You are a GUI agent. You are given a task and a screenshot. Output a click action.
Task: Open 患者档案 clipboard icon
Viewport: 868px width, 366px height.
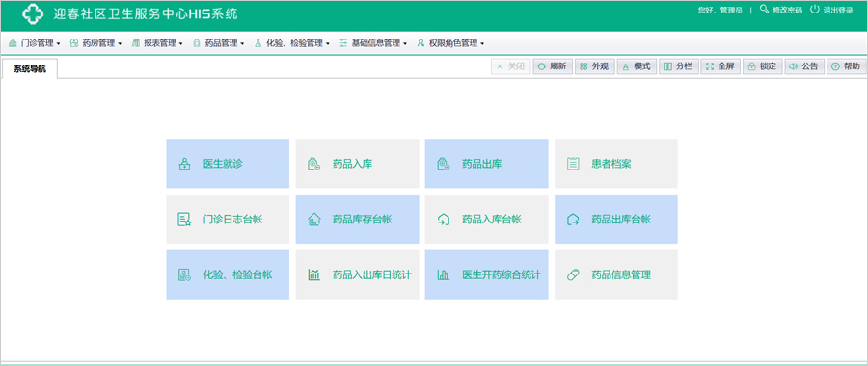pos(573,164)
